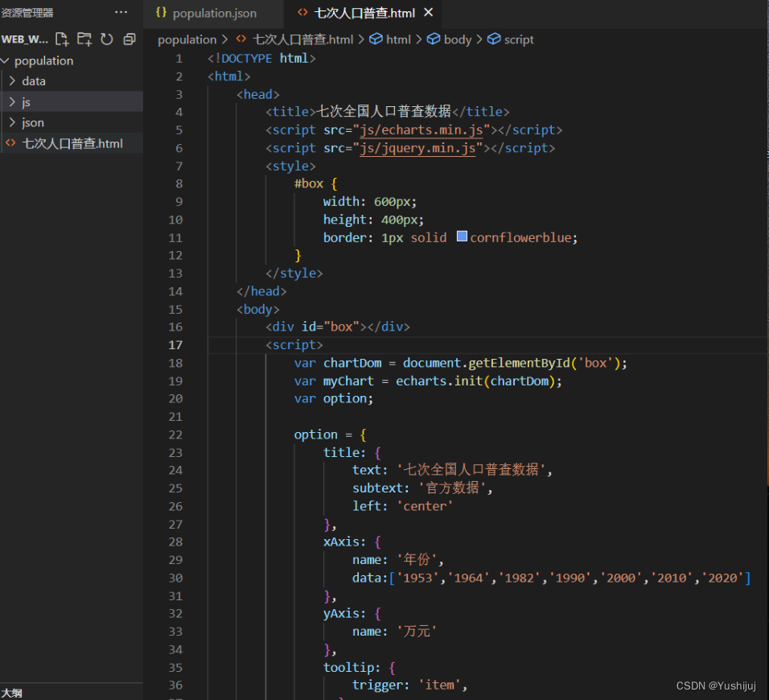Image resolution: width=769 pixels, height=700 pixels.
Task: Click line number 17 in gutter
Action: point(175,345)
